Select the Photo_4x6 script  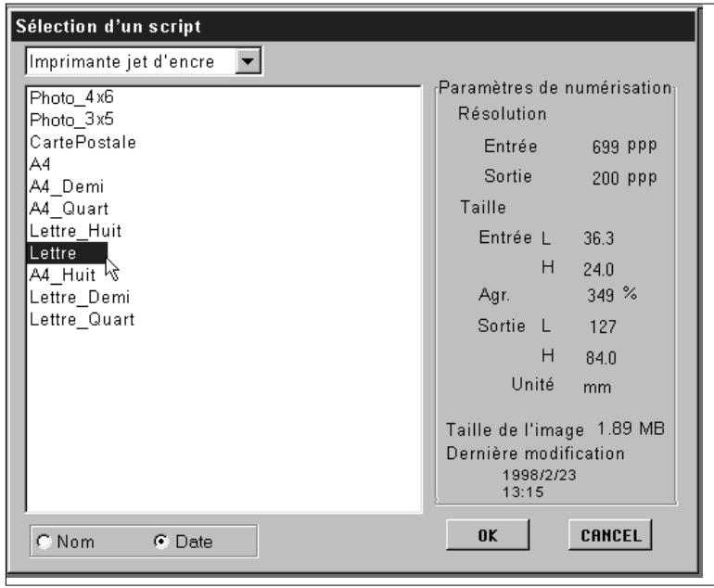pos(71,97)
